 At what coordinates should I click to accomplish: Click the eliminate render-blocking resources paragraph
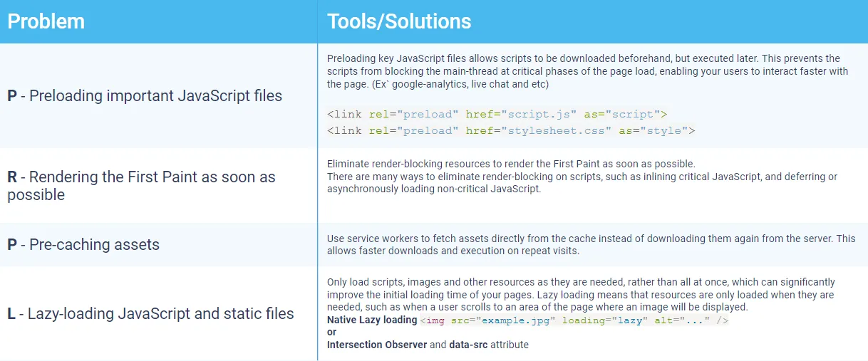(x=582, y=177)
